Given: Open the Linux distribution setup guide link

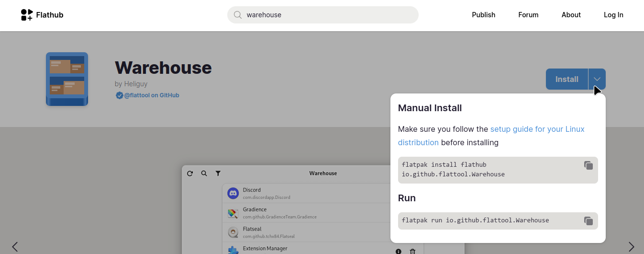Looking at the screenshot, I should coord(537,129).
